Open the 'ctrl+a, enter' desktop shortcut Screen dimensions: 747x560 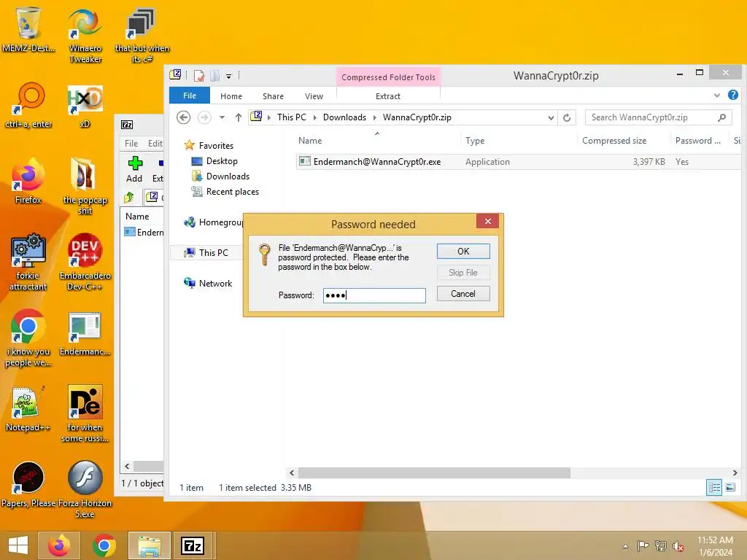(x=28, y=106)
